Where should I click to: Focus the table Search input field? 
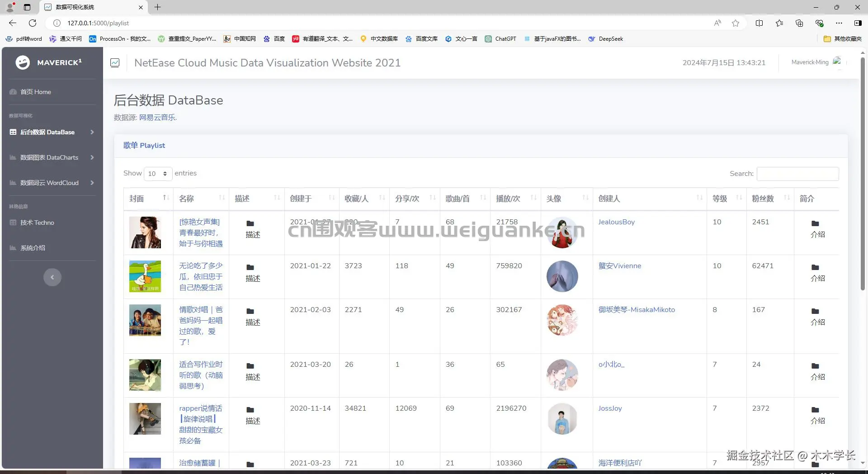[797, 174]
